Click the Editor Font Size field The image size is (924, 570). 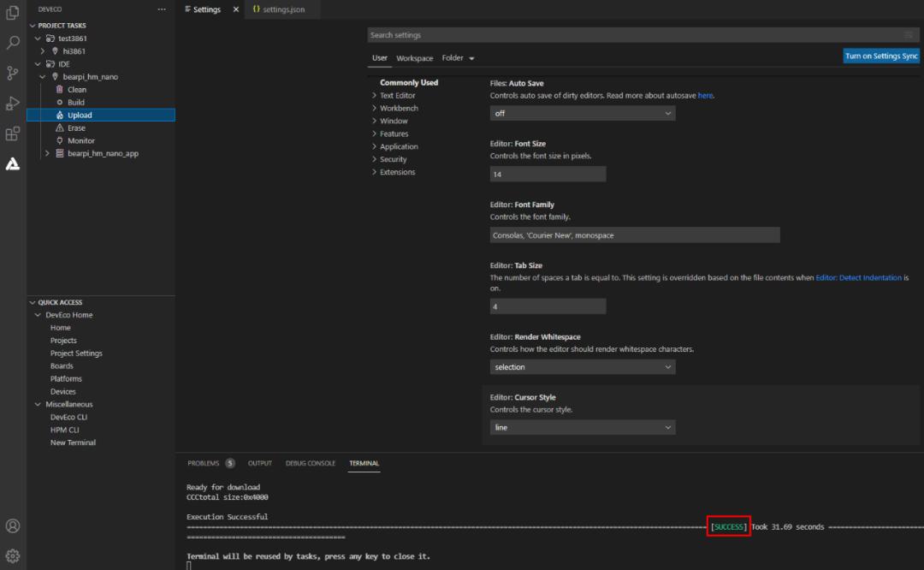tap(548, 174)
